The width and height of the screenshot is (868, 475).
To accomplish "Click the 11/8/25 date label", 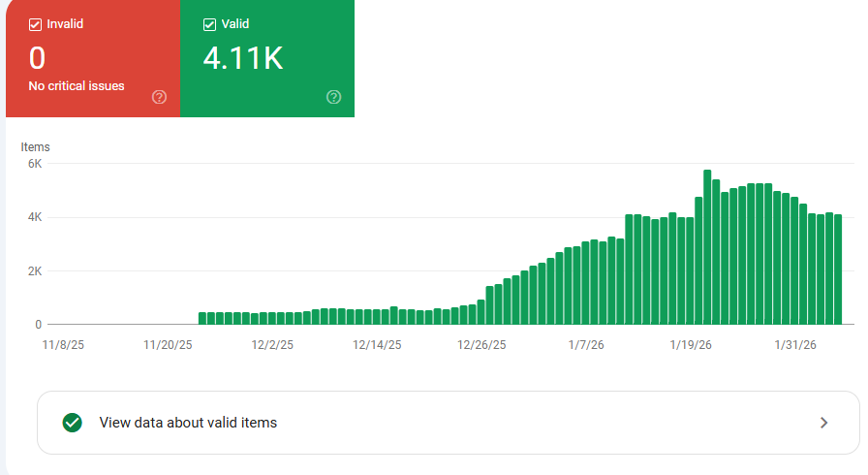I will point(64,343).
